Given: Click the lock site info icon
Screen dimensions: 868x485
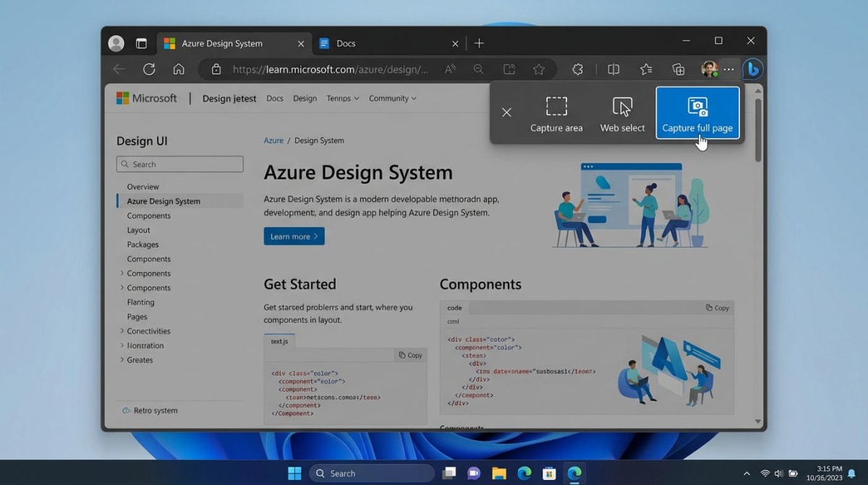Looking at the screenshot, I should point(216,69).
